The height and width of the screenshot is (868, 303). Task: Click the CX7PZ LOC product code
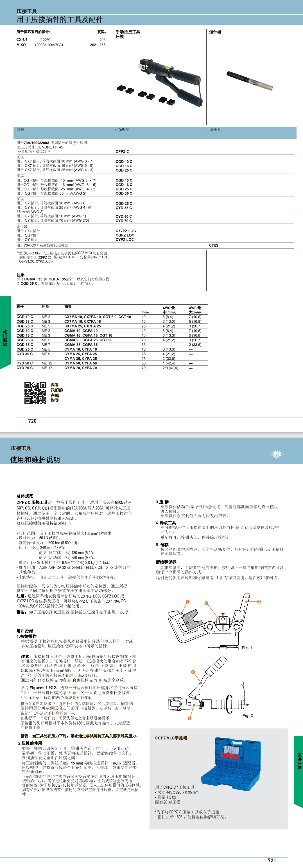click(126, 231)
